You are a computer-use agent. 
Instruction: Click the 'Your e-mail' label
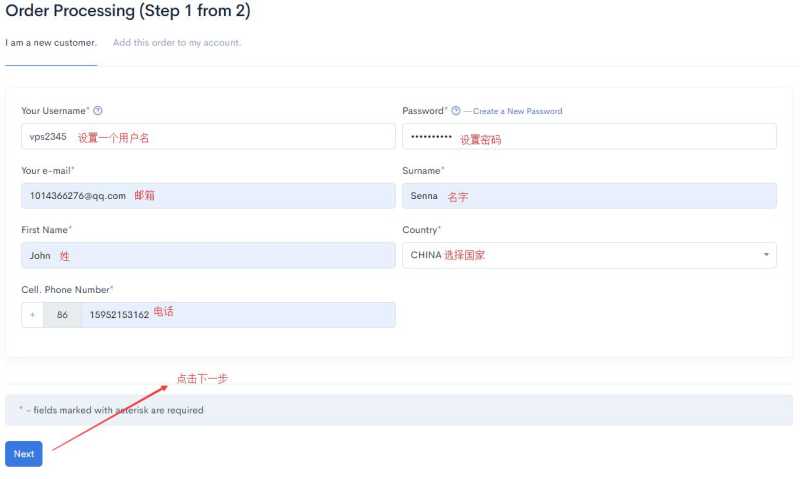coord(47,170)
